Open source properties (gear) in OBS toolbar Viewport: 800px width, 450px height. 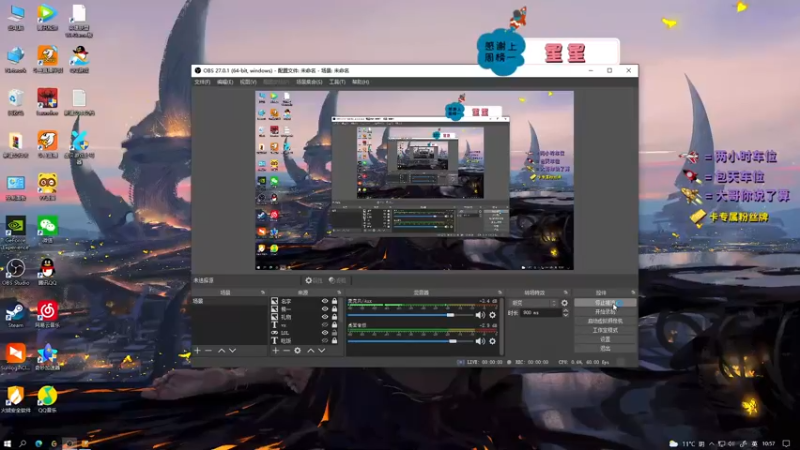coord(313,280)
